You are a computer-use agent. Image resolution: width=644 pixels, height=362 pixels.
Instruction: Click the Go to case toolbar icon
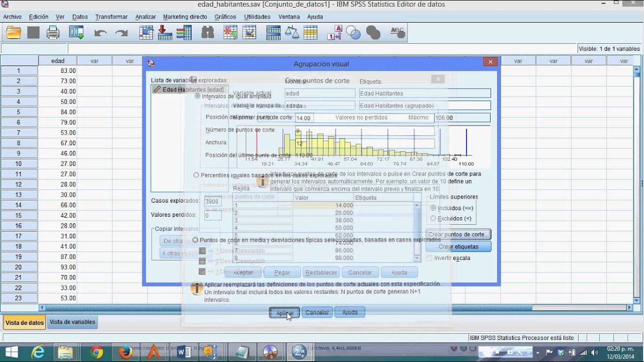(146, 33)
